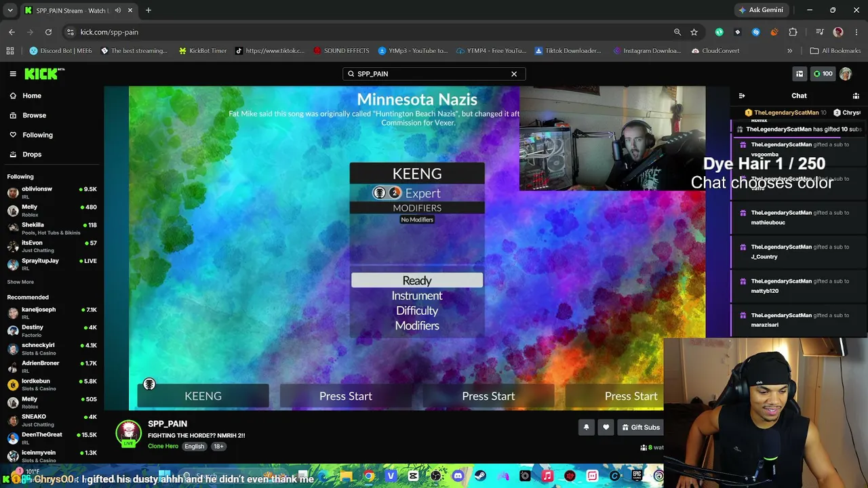Open Chrome media controls
The image size is (868, 488).
click(x=820, y=32)
